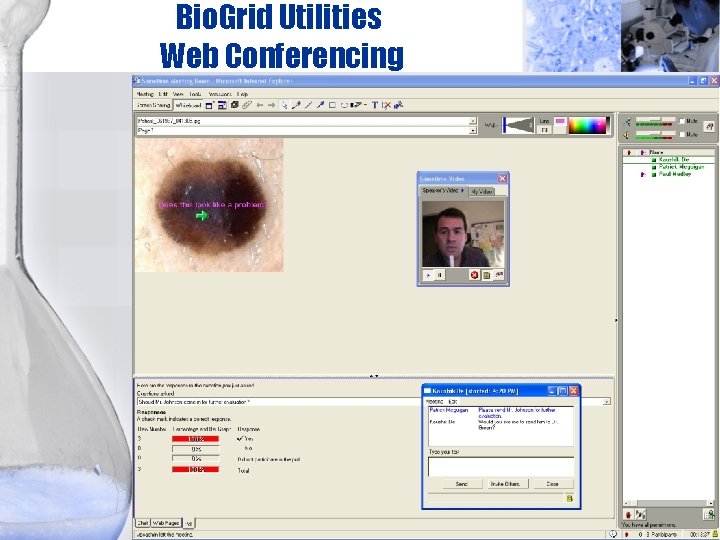
Task: Select the straight line drawing tool
Action: (x=308, y=105)
